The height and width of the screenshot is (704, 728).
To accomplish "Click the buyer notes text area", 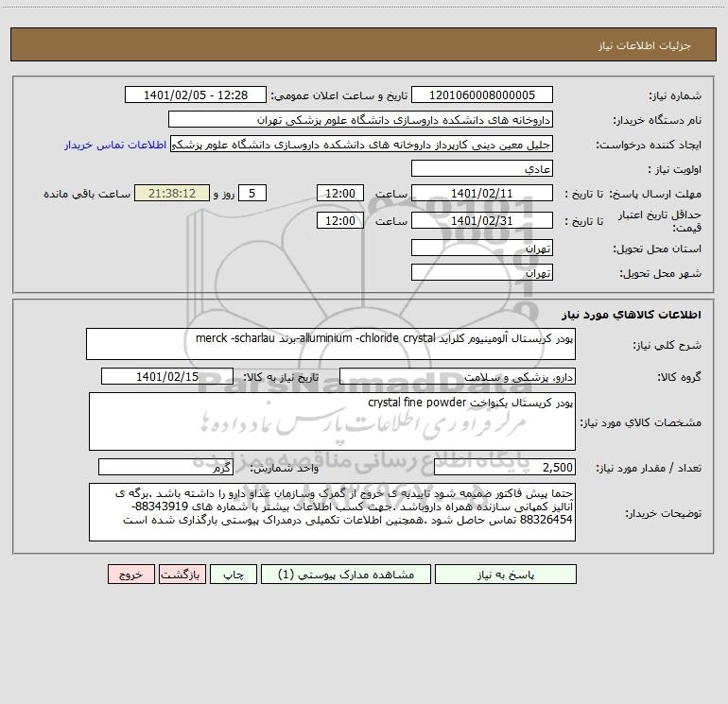I will (332, 512).
